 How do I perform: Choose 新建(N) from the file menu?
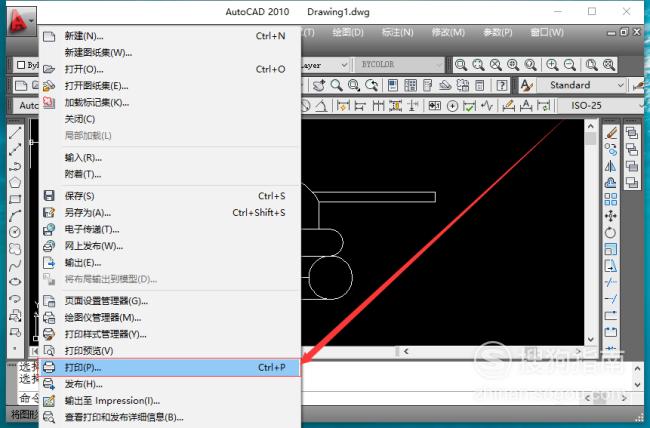click(170, 36)
